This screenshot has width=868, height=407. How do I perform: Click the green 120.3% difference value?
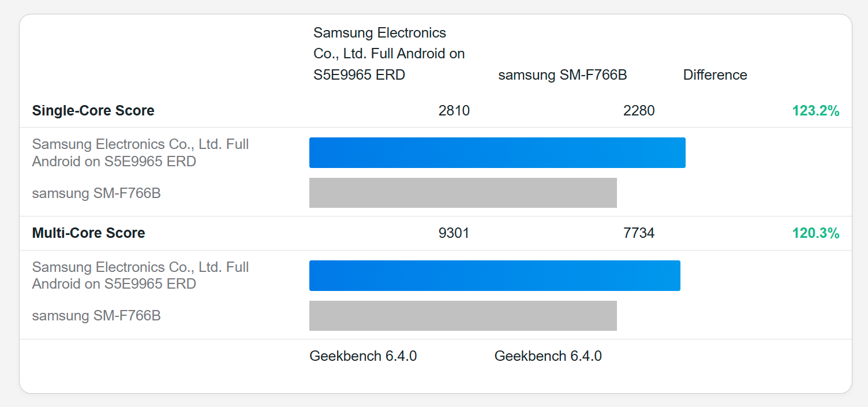pos(815,233)
